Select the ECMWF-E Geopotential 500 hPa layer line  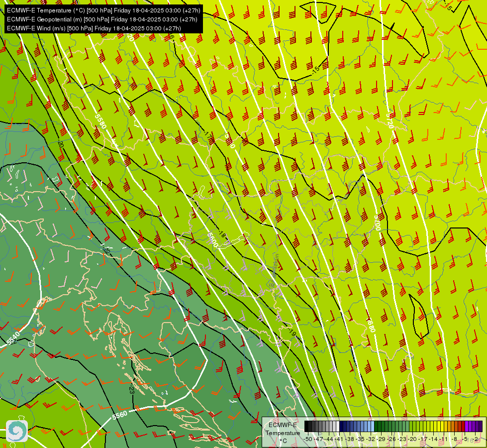pos(102,19)
